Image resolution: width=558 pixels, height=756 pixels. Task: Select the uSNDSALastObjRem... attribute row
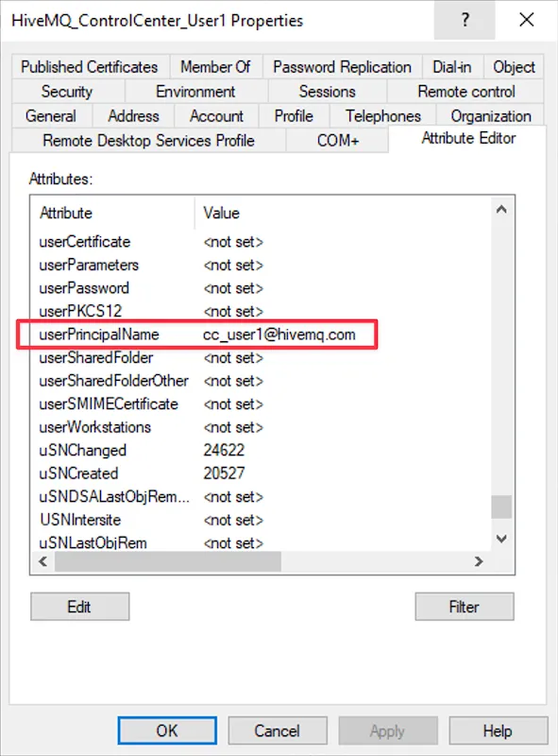tap(261, 496)
